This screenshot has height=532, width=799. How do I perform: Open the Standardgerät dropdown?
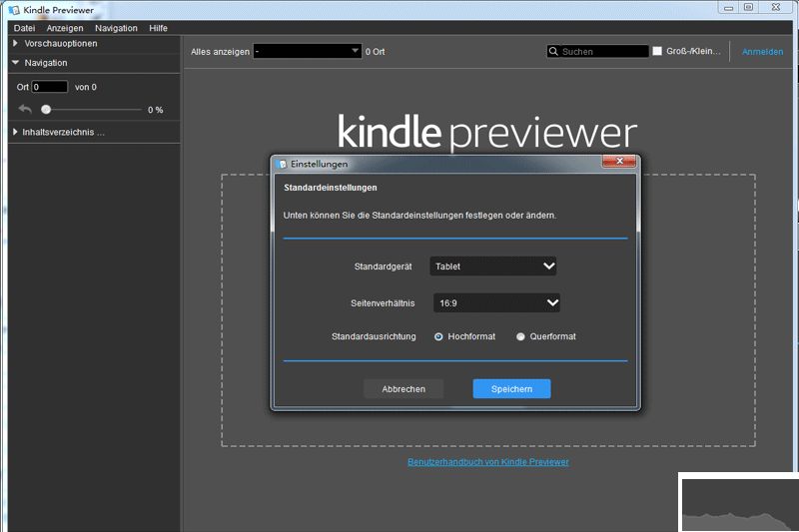point(492,266)
